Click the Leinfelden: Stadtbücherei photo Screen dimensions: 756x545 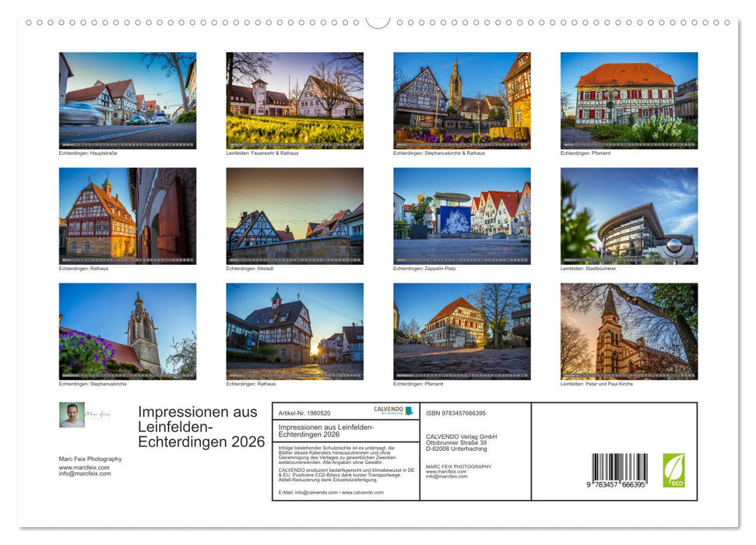[628, 216]
